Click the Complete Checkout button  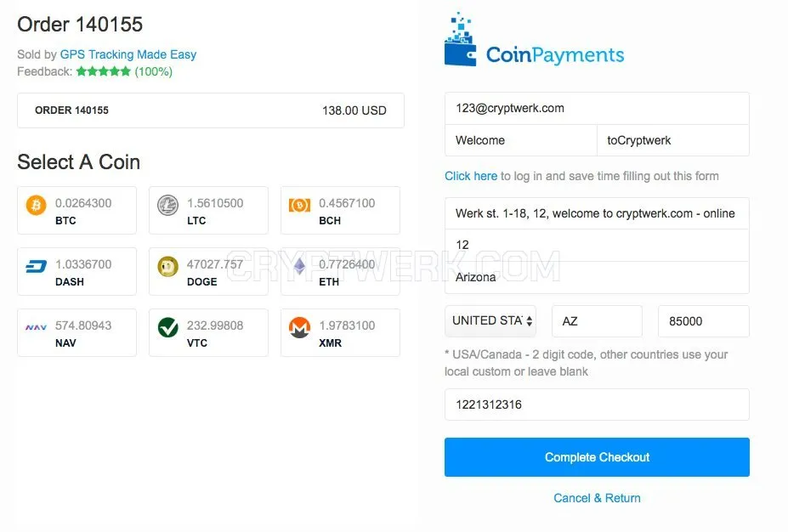[x=597, y=457]
